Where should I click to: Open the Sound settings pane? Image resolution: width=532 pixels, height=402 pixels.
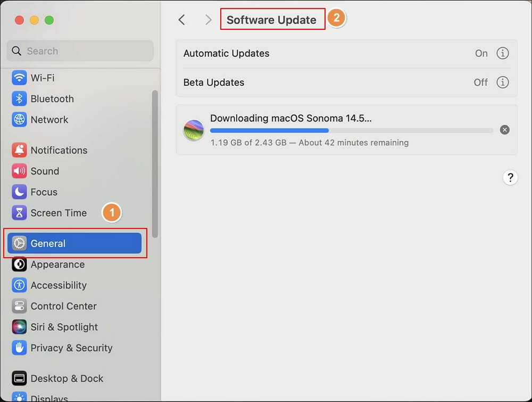(x=74, y=171)
